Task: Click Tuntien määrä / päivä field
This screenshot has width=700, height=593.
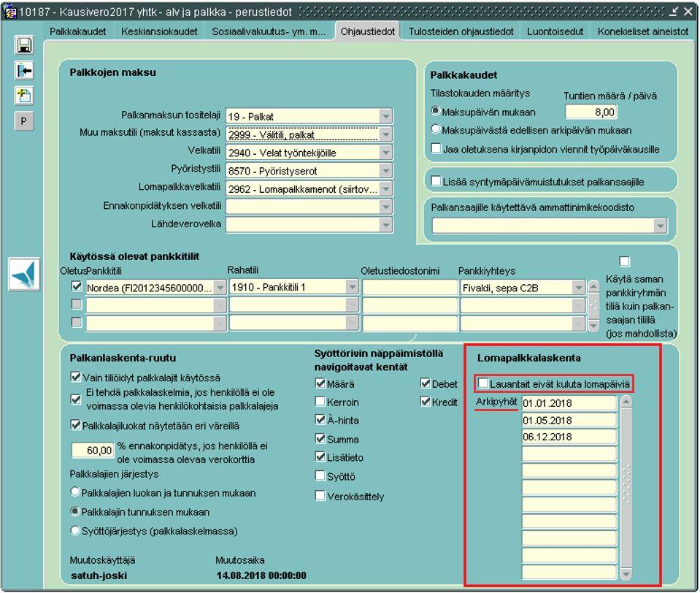Action: [591, 112]
